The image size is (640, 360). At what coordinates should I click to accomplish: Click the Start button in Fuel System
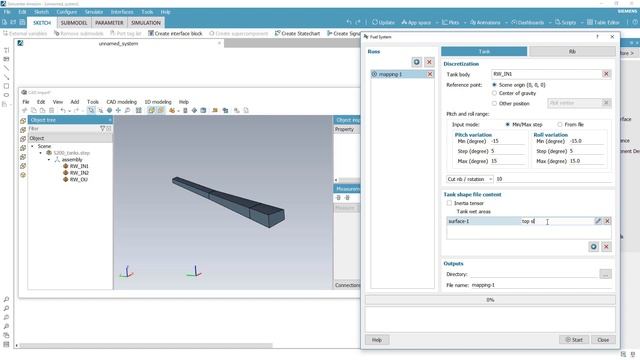[x=573, y=340]
